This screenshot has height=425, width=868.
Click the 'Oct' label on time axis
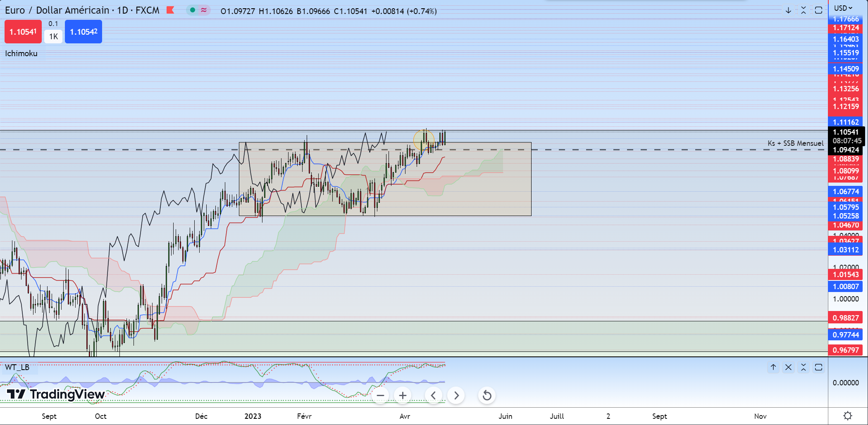click(x=100, y=416)
